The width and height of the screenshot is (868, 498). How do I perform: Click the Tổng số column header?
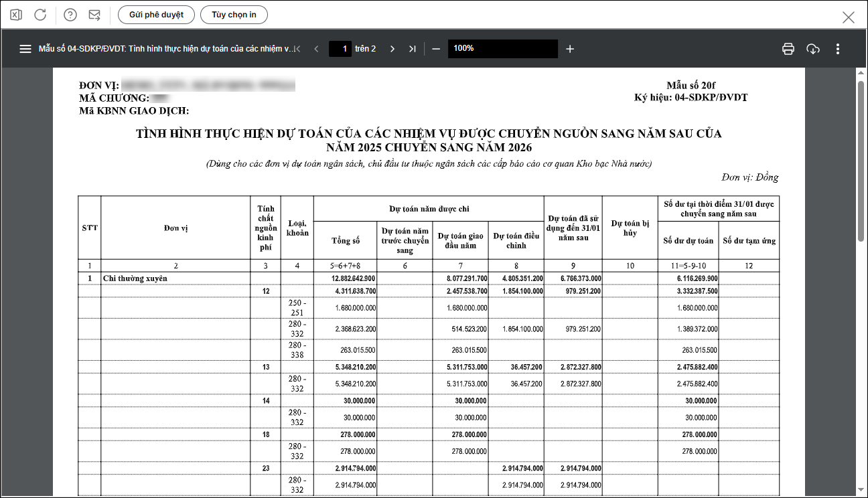tap(346, 241)
